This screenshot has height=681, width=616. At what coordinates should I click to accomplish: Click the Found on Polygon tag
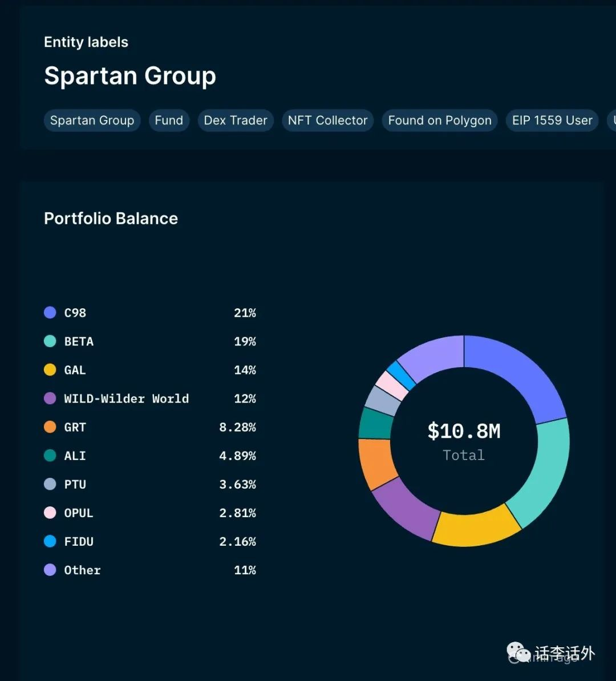[x=440, y=120]
